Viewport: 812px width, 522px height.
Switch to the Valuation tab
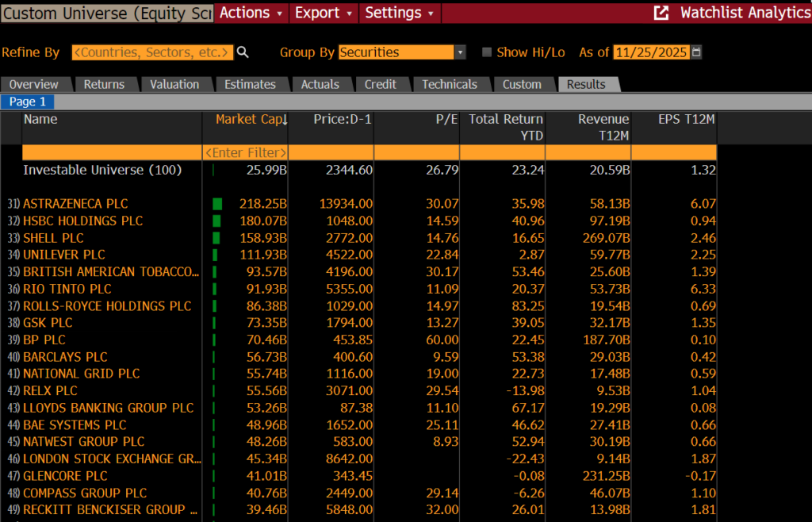[174, 84]
